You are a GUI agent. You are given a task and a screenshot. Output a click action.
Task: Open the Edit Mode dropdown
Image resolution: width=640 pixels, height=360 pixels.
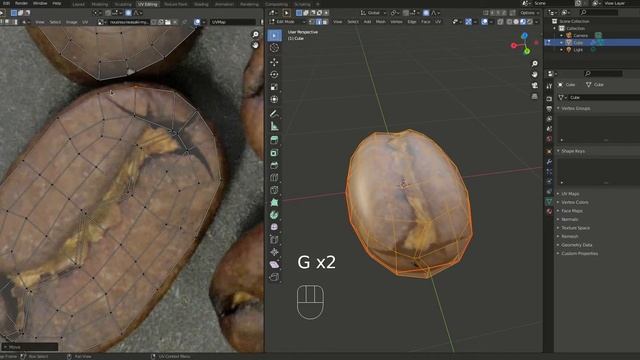pos(288,22)
